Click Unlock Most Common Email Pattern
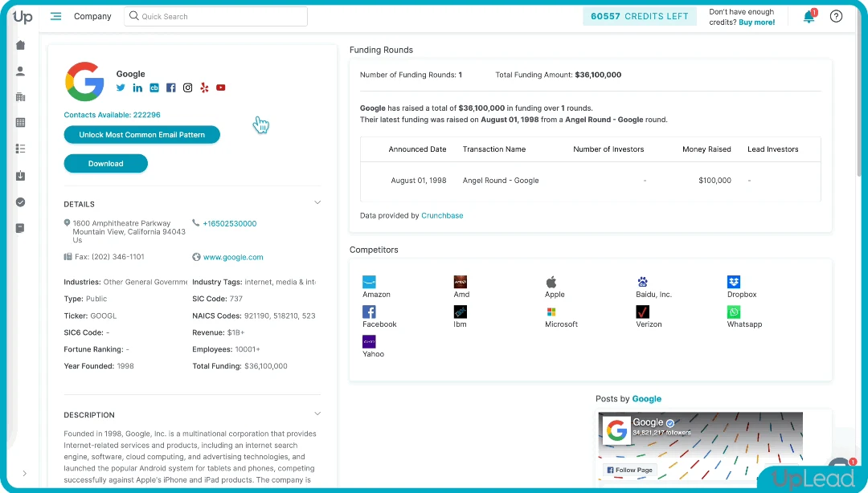Viewport: 868px width, 493px height. click(x=141, y=134)
